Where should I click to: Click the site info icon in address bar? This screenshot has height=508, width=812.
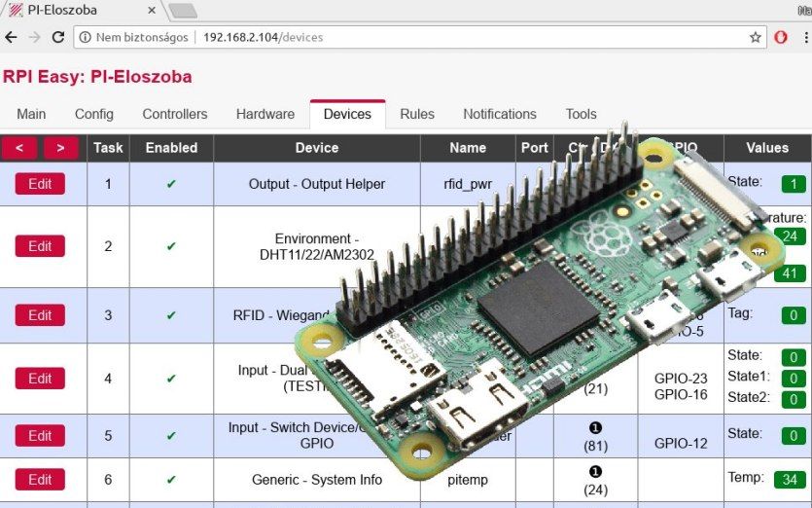tap(85, 37)
